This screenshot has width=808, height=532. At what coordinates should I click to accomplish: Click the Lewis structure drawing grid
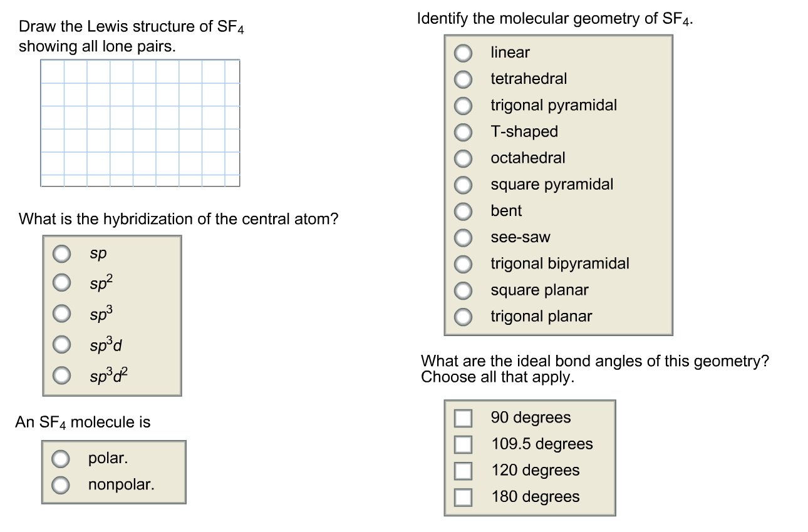coord(140,123)
